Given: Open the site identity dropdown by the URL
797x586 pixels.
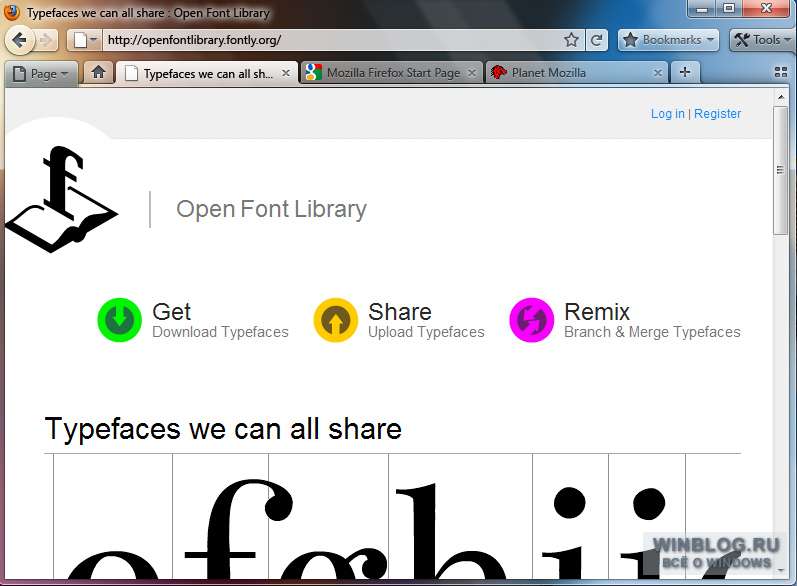Looking at the screenshot, I should click(84, 40).
